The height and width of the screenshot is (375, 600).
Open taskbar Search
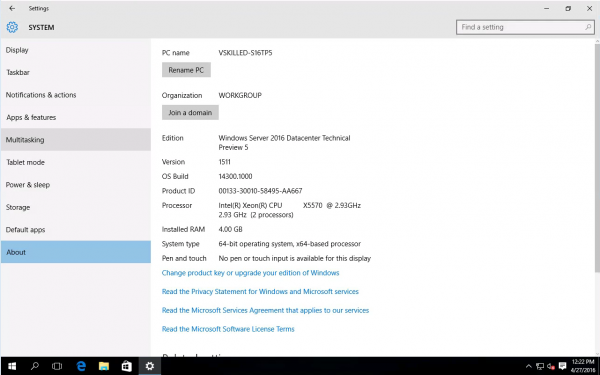point(34,366)
